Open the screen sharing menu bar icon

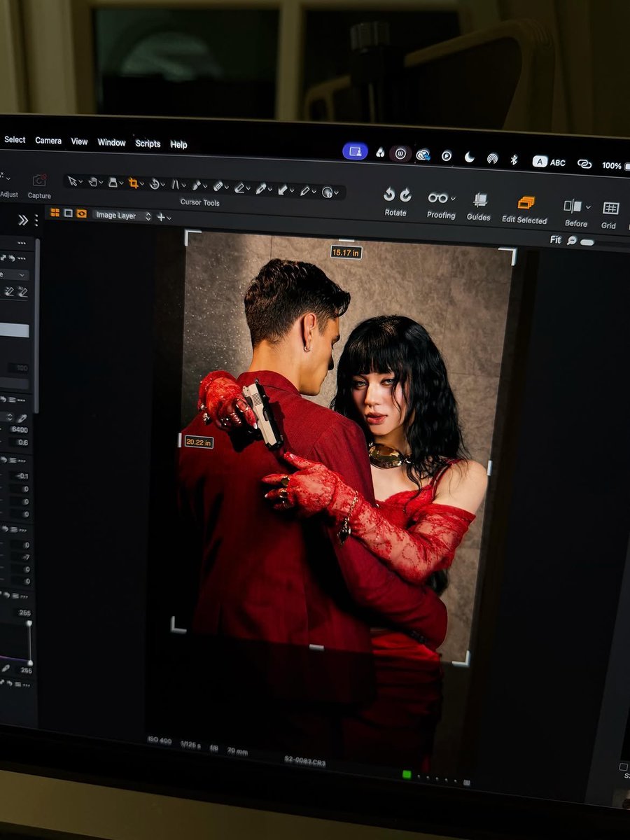pos(355,151)
